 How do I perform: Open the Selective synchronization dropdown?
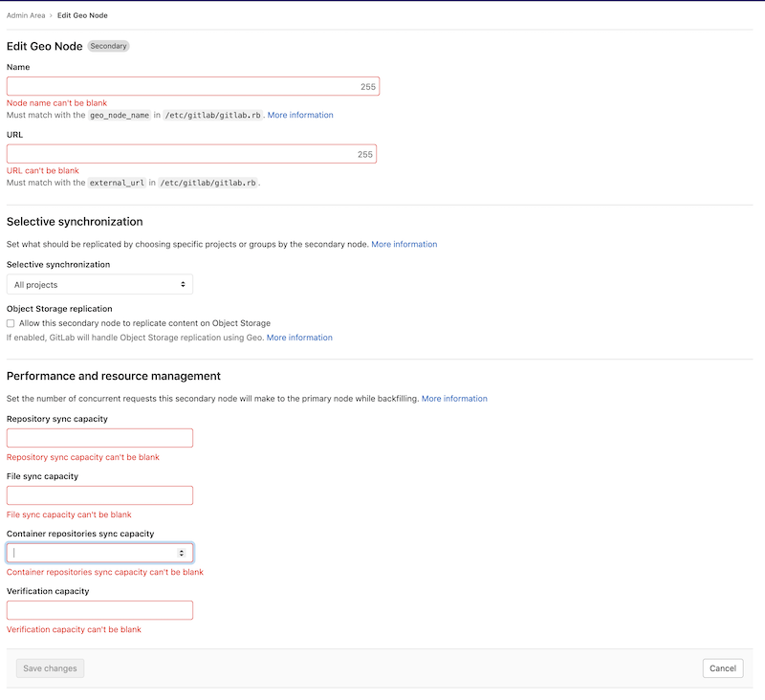(x=99, y=284)
